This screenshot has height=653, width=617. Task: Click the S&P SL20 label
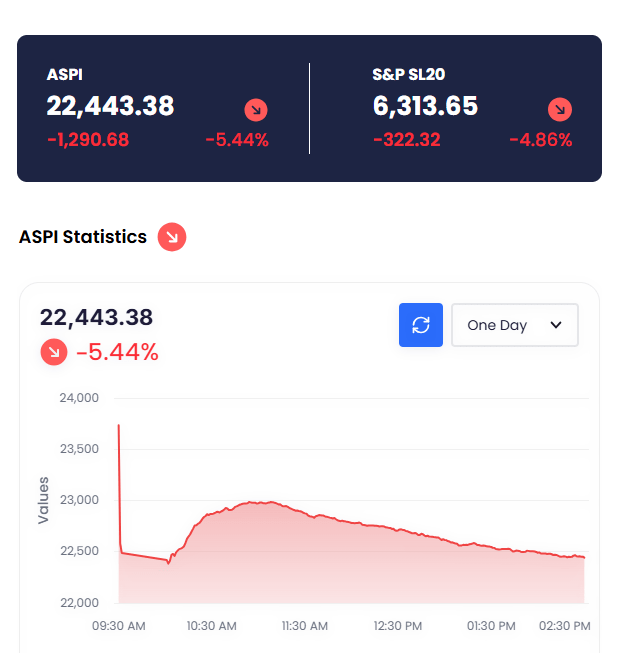407,74
